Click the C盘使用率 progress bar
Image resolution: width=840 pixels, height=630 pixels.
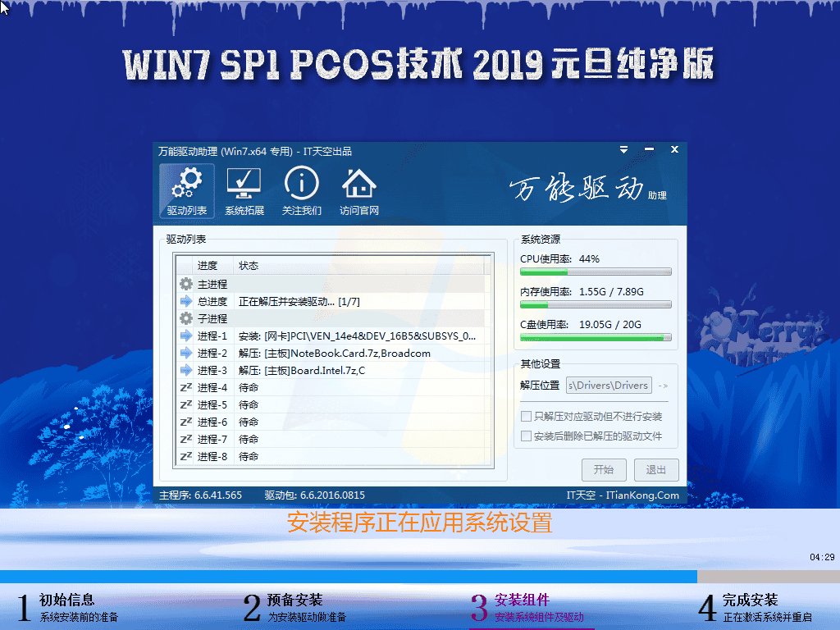coord(596,337)
